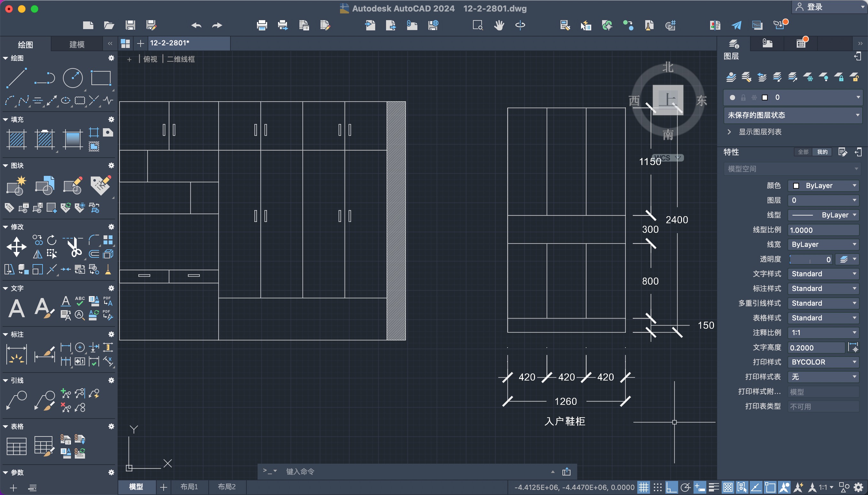The image size is (868, 495).
Task: Open the unsaved layer state dropdown
Action: 793,115
